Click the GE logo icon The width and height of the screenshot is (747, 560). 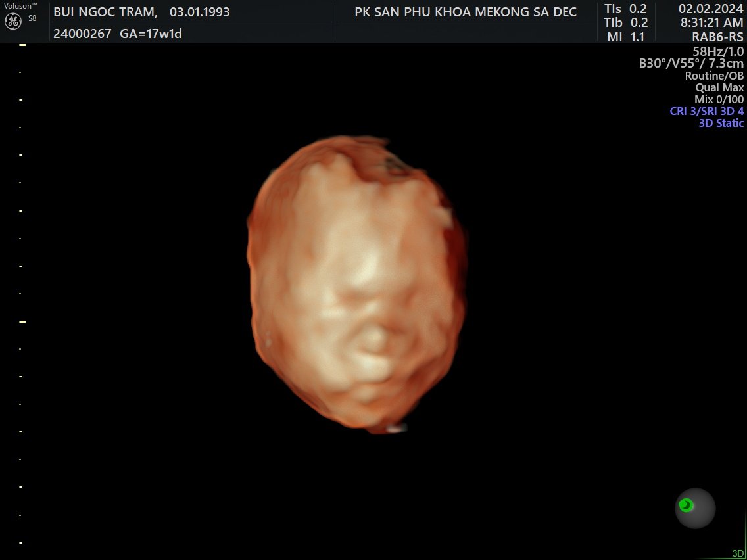pos(14,21)
